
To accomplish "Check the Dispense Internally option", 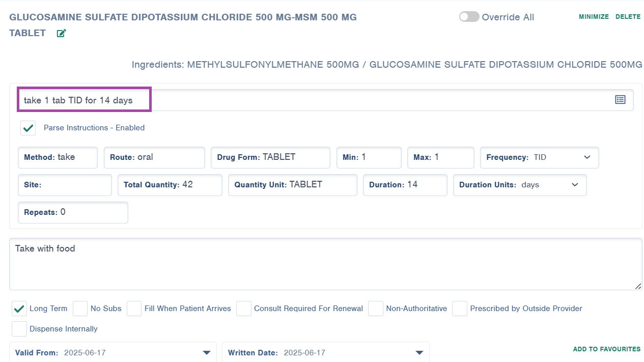I will tap(19, 328).
